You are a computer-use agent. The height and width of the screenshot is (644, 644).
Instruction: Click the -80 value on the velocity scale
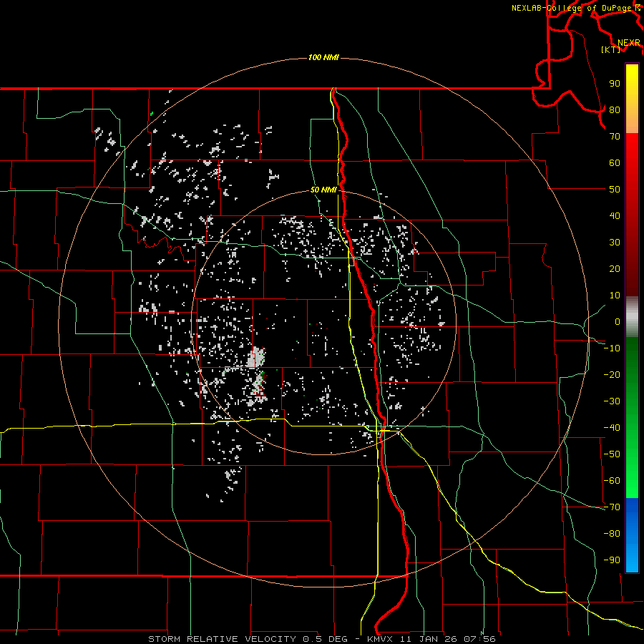tap(612, 534)
